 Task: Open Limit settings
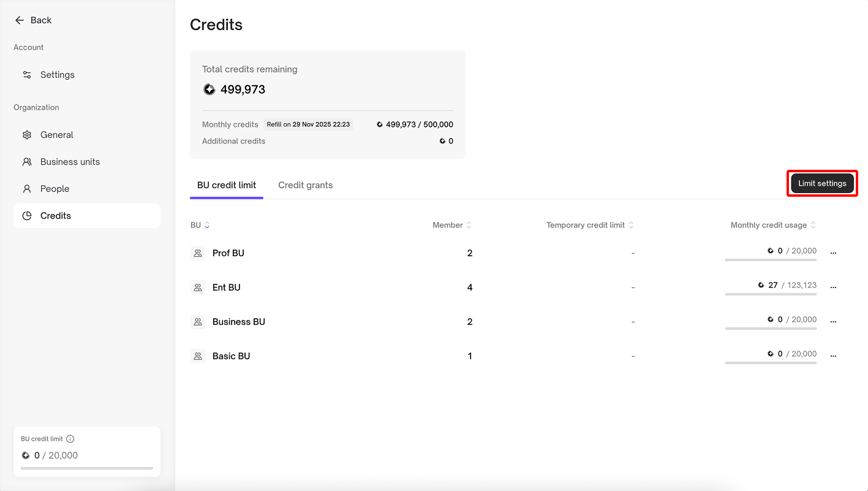822,183
